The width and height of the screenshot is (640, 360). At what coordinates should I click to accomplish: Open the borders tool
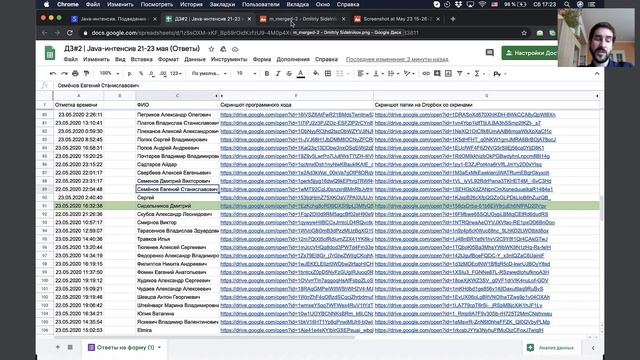(x=328, y=73)
